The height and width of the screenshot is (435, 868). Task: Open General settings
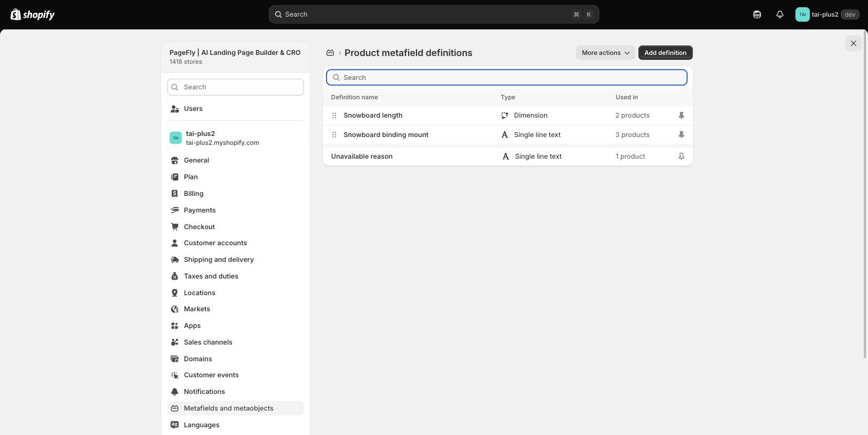(x=235, y=160)
